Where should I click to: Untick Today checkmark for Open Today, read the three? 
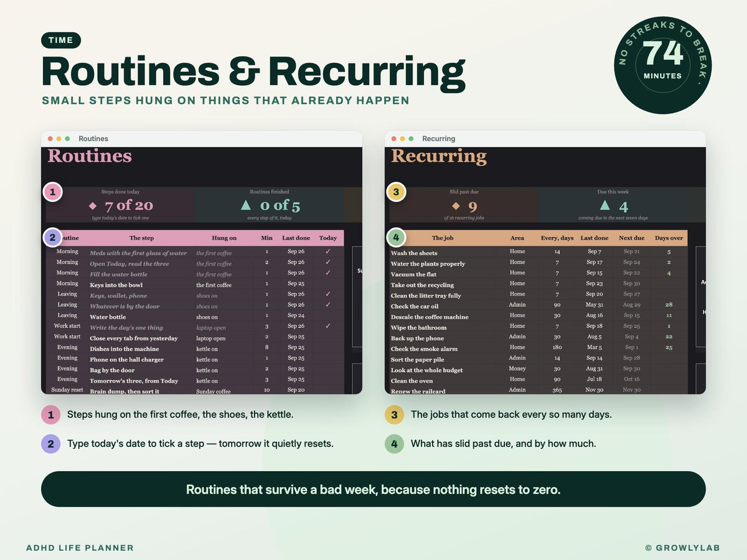(x=327, y=263)
